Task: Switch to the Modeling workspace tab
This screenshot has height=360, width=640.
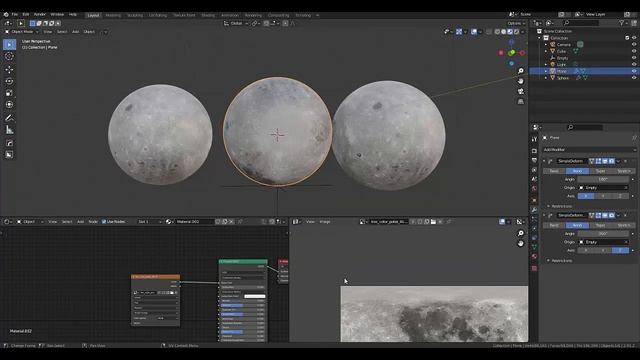Action: [x=113, y=15]
